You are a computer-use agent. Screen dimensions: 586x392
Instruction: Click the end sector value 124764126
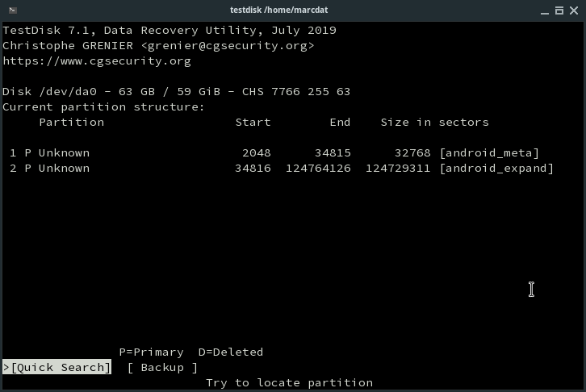(318, 169)
